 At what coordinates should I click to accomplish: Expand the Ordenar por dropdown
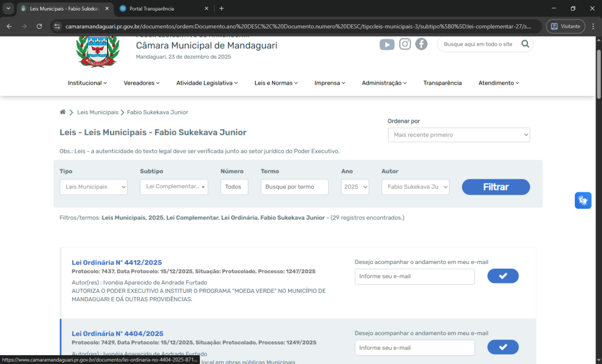click(459, 135)
